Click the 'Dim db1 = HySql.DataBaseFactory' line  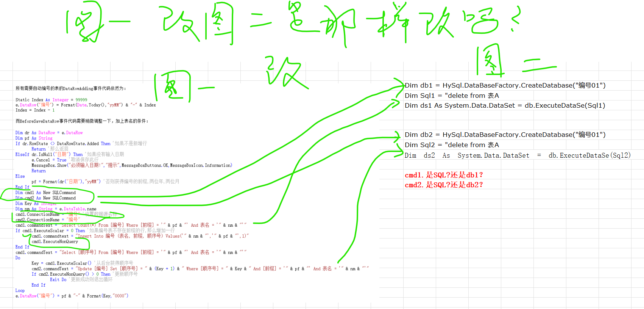505,86
